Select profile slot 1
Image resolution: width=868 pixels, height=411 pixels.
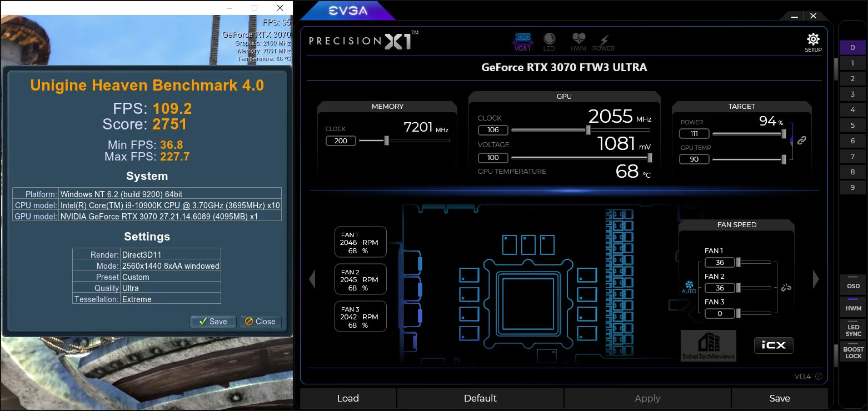point(852,63)
